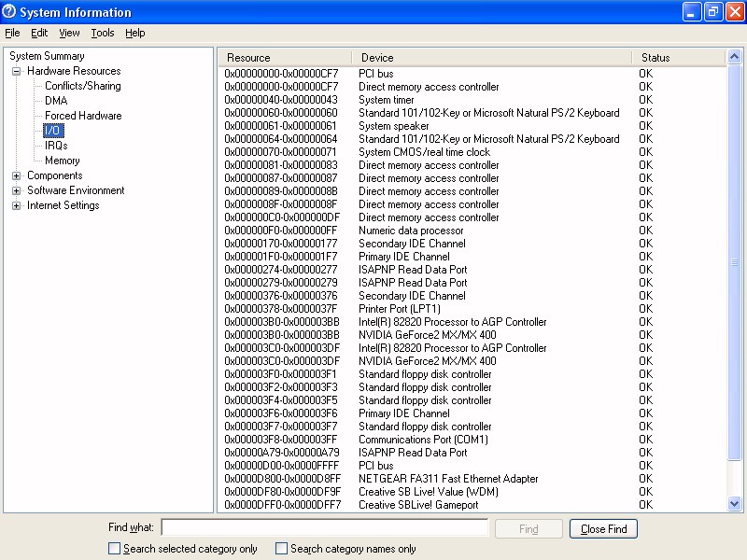Click OK status of the System timer row

(645, 100)
